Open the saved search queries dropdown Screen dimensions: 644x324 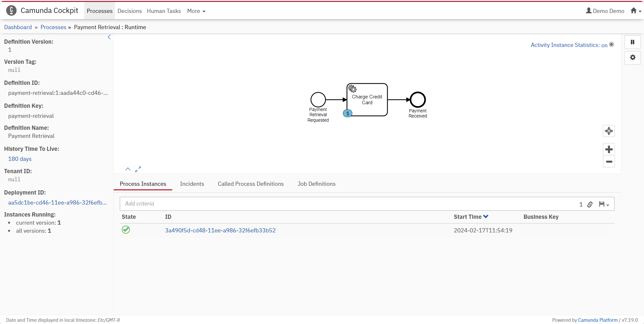coord(604,204)
